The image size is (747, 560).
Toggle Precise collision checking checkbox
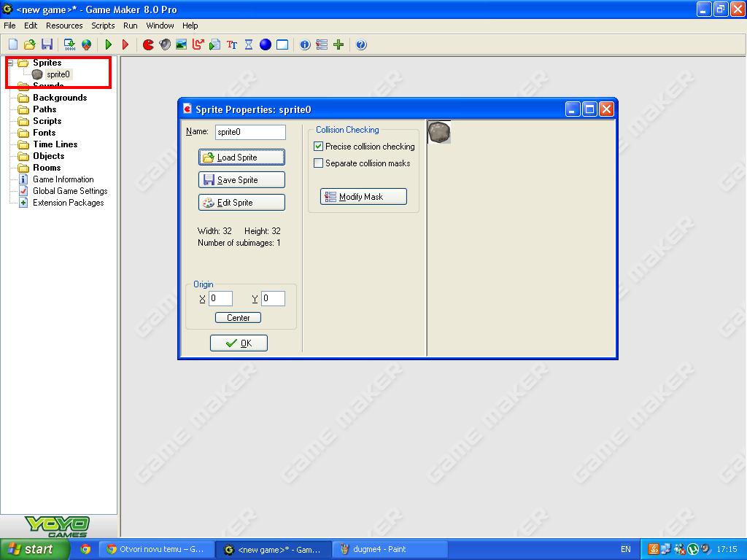[318, 146]
